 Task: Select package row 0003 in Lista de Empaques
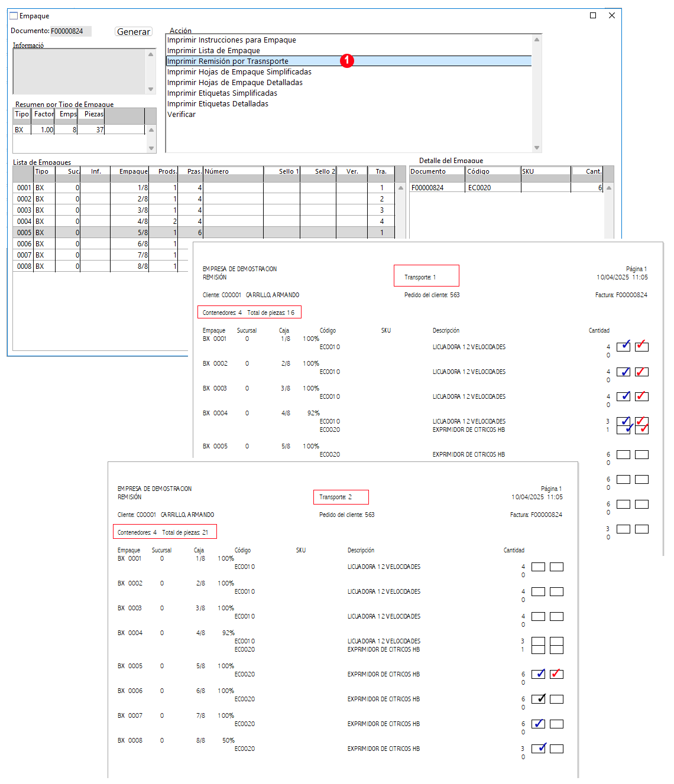click(205, 210)
